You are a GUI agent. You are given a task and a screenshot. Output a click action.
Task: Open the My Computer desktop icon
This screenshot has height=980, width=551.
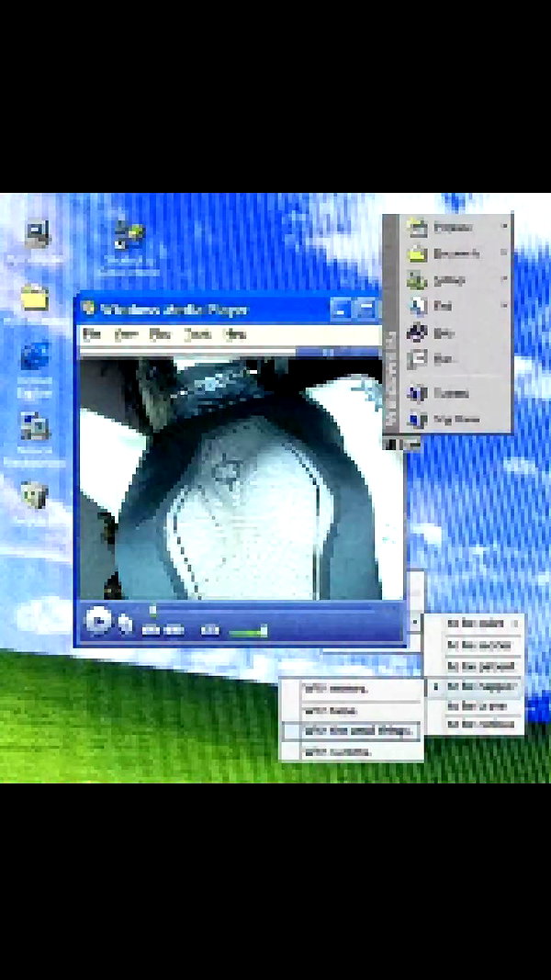pyautogui.click(x=36, y=235)
